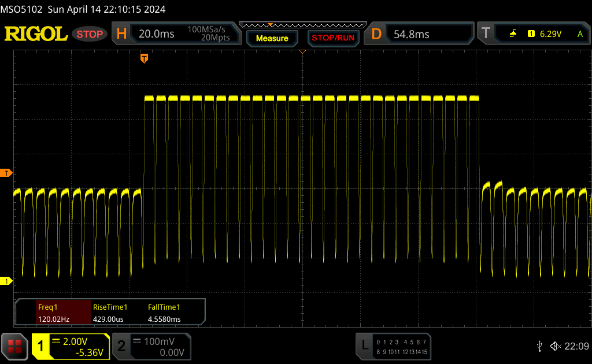This screenshot has width=592, height=364.
Task: Click the waveform memory overview bar
Action: coord(303,25)
